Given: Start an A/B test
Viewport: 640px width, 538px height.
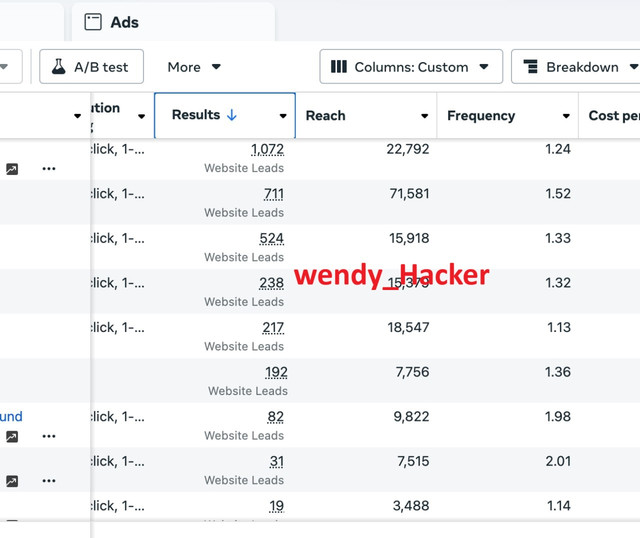Looking at the screenshot, I should (x=91, y=67).
